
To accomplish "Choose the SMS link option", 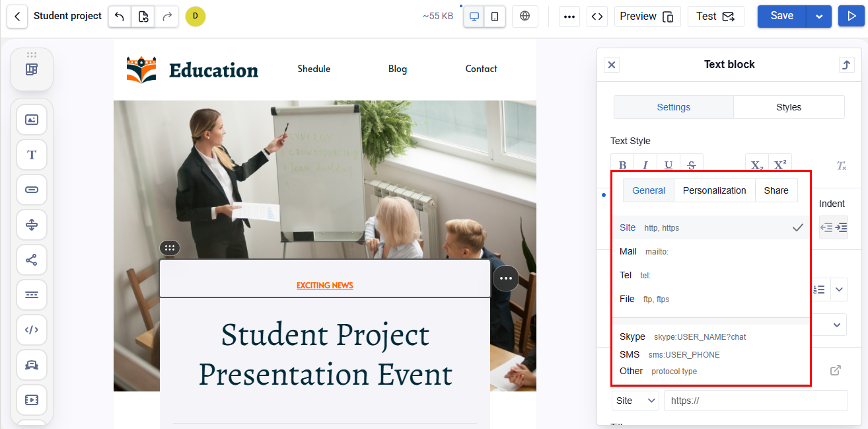I will [711, 354].
